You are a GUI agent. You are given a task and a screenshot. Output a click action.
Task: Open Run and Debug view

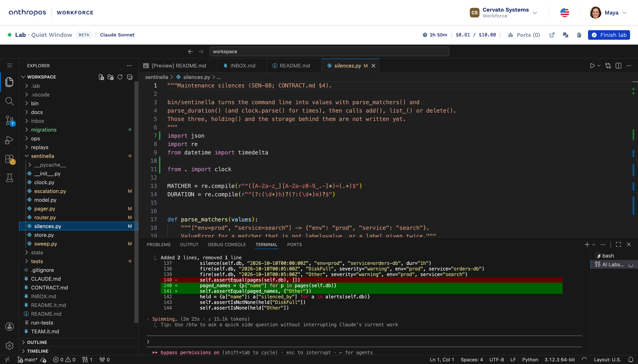coord(10,140)
